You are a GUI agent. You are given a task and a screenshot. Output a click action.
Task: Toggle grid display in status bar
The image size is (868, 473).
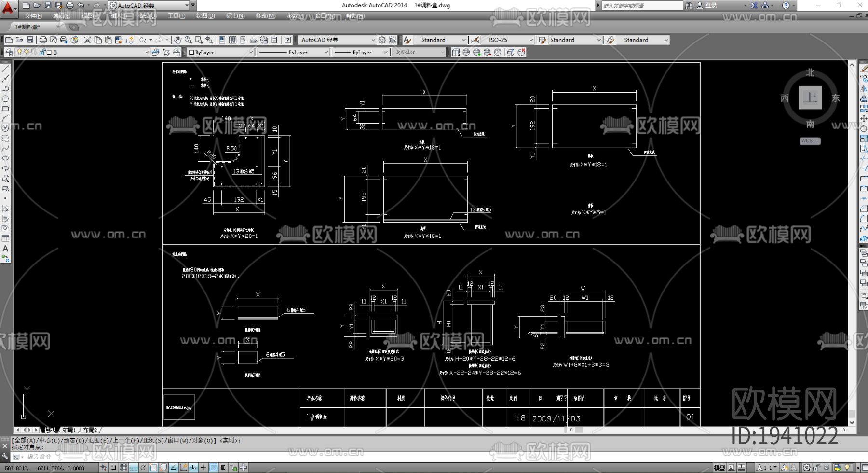(x=123, y=467)
